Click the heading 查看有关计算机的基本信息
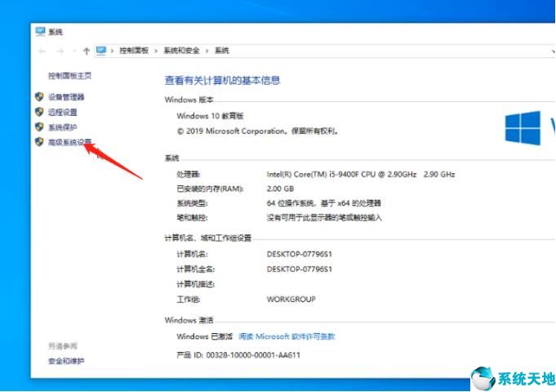The image size is (556, 392). (x=222, y=81)
